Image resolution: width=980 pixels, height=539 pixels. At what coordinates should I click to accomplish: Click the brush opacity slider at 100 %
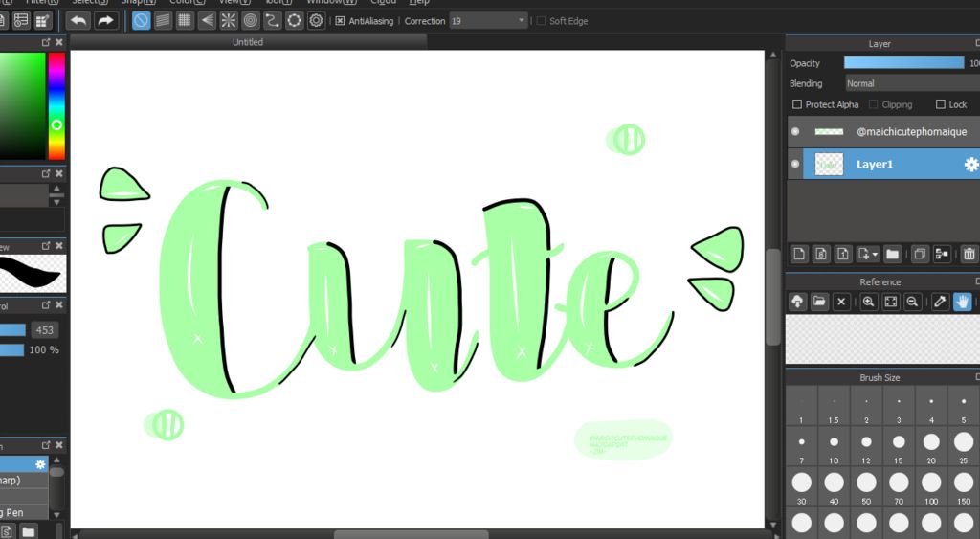click(11, 350)
